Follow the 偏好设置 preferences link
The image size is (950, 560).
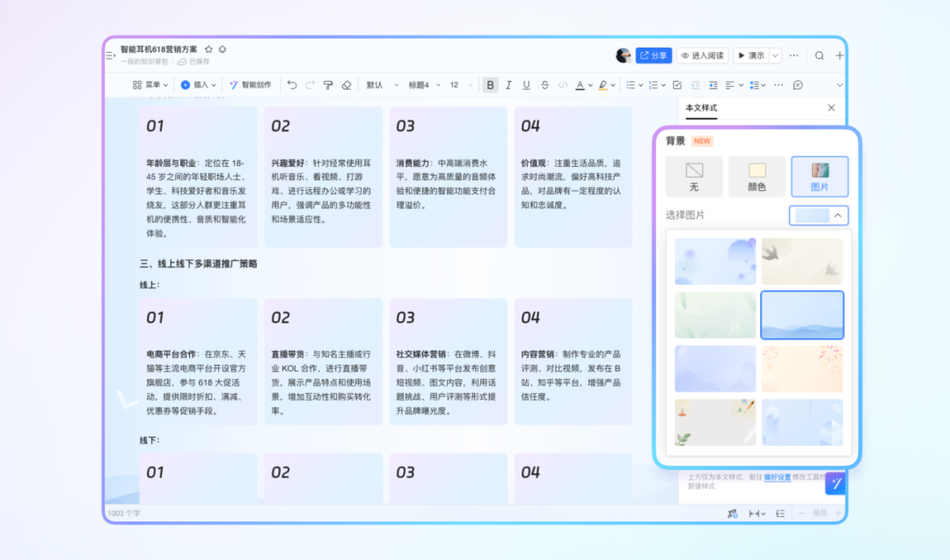point(776,476)
